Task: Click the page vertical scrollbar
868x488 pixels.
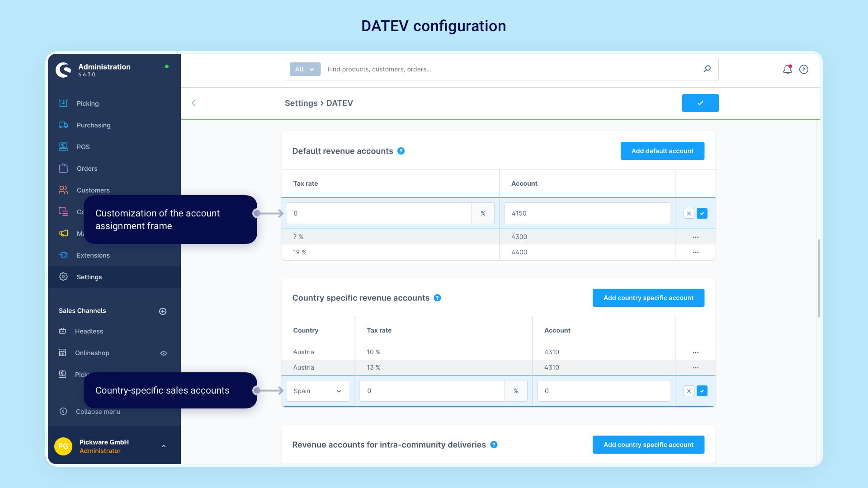Action: point(819,278)
